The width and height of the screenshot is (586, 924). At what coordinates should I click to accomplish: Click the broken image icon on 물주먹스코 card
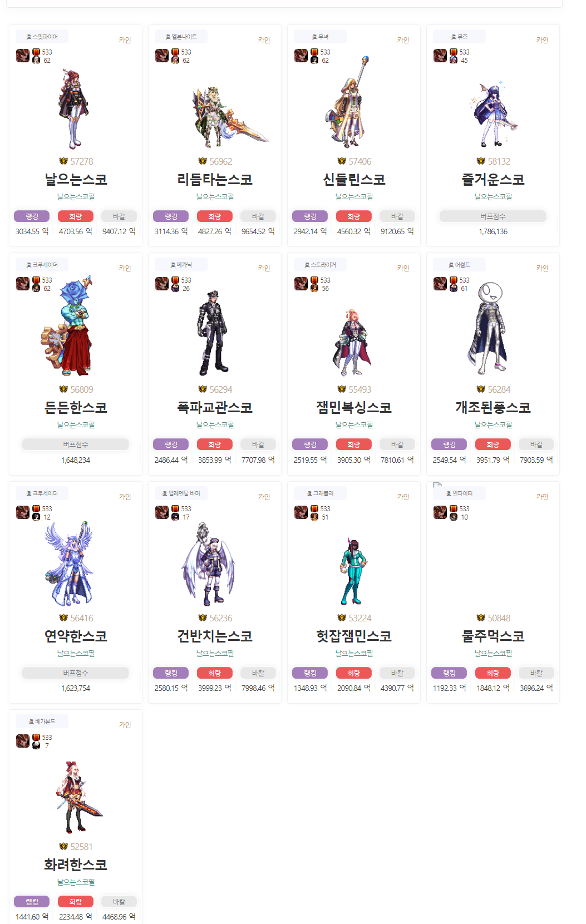point(437,486)
